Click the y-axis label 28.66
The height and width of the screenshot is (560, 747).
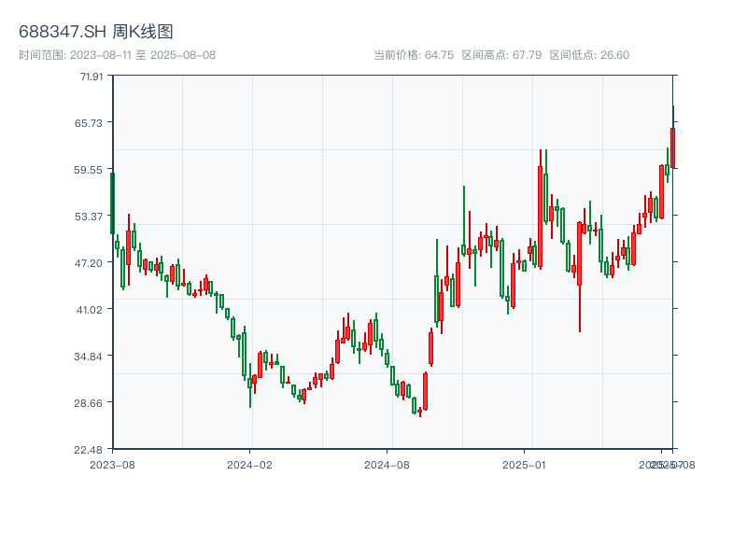pos(88,403)
